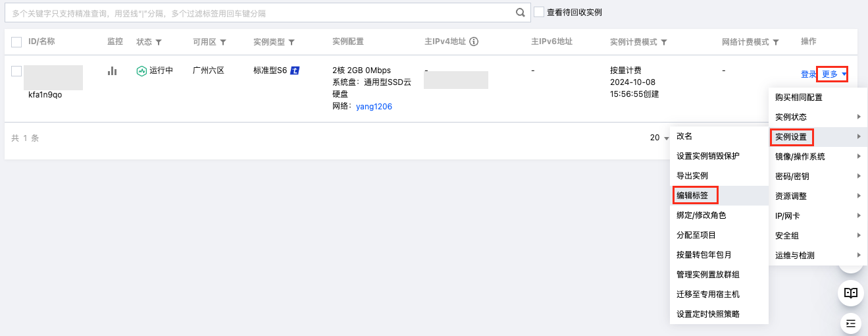Expand 密码/密钥 submenu

(818, 176)
